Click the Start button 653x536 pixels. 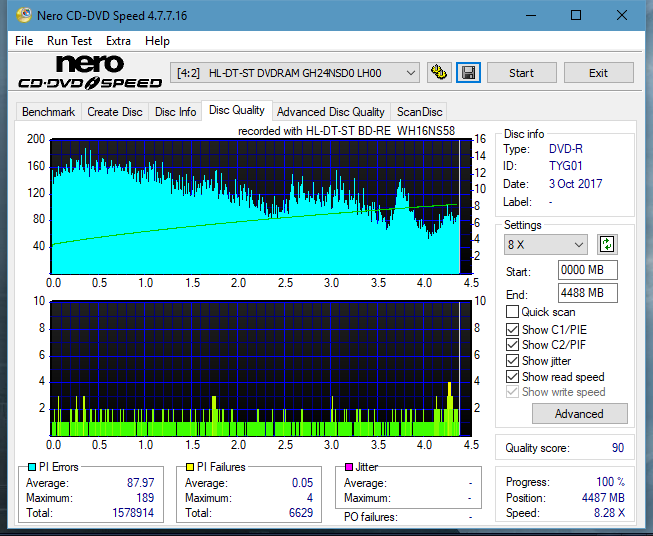(x=521, y=73)
